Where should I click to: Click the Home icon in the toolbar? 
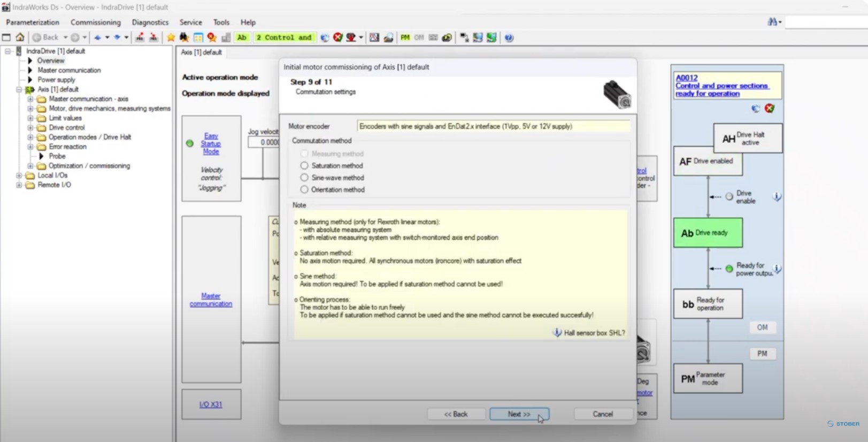20,37
